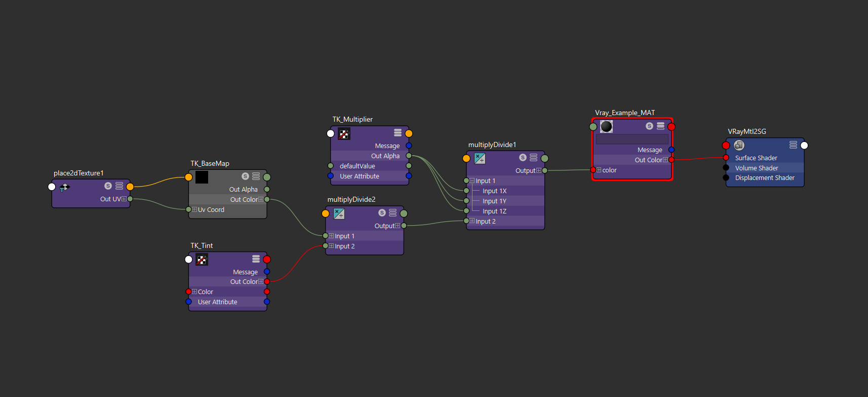This screenshot has height=397, width=868.
Task: Expand Input 2 on multiplyDivide2 node
Action: click(x=331, y=246)
